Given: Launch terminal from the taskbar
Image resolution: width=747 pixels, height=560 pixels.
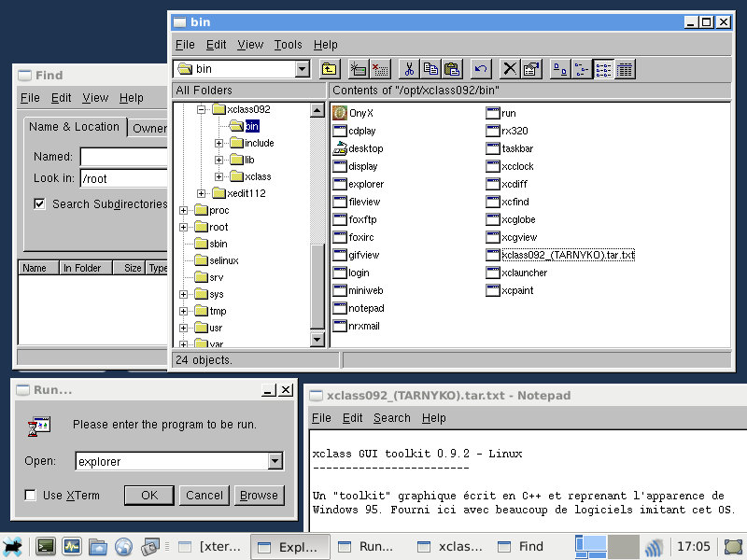Looking at the screenshot, I should 45,547.
